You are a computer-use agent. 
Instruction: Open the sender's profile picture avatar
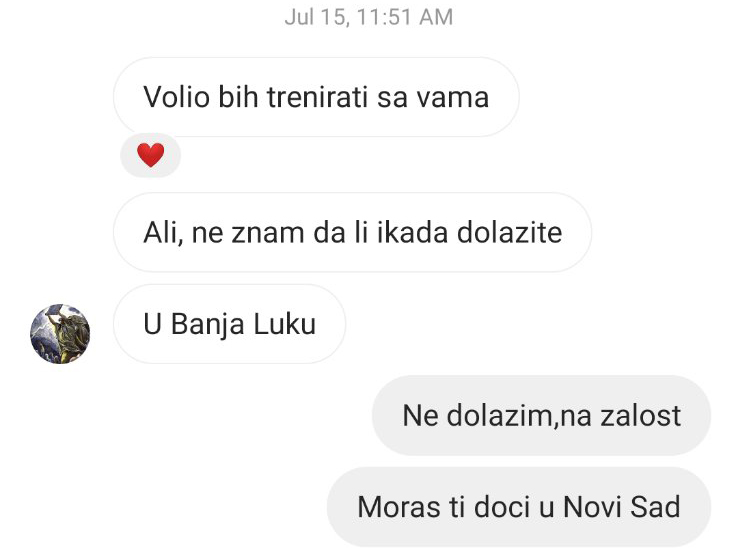[60, 334]
